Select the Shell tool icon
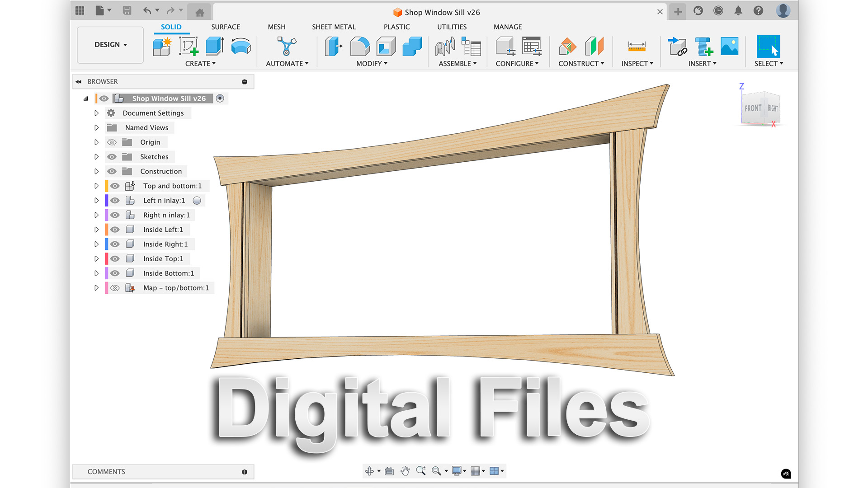The width and height of the screenshot is (868, 488). (x=386, y=47)
